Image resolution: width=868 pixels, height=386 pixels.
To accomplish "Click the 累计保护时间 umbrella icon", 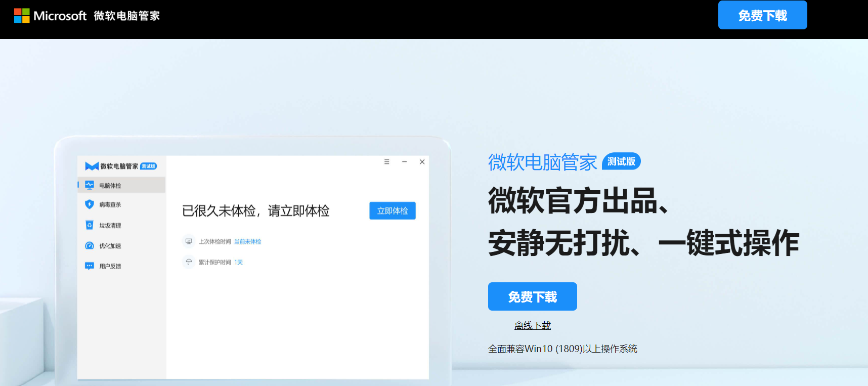I will tap(189, 262).
